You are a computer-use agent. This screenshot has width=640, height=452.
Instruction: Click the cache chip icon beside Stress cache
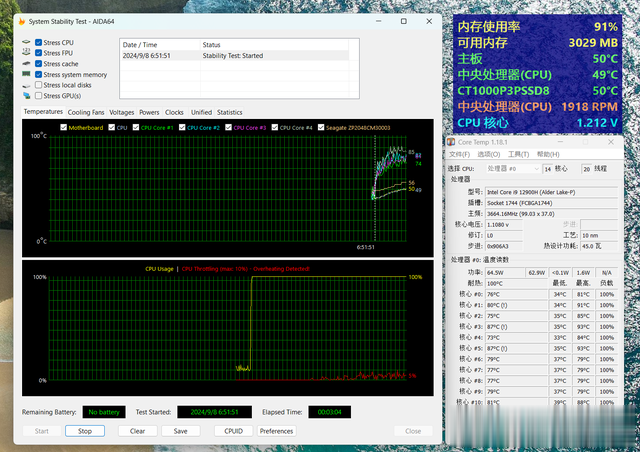(x=26, y=63)
